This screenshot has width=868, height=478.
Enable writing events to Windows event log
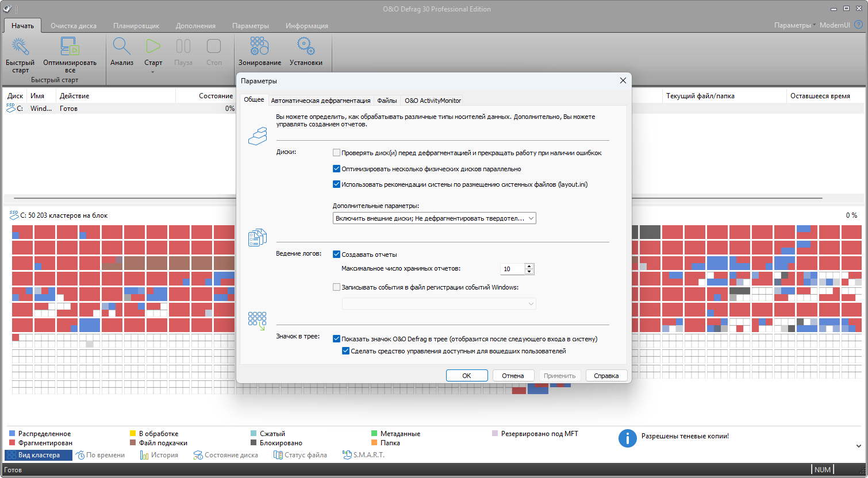pos(337,287)
